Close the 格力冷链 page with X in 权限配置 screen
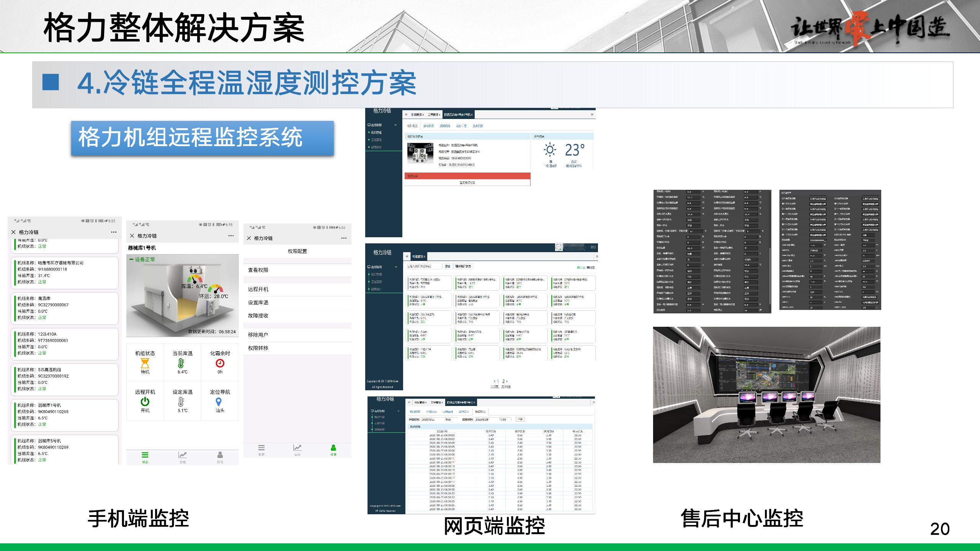This screenshot has width=980, height=551. 249,238
